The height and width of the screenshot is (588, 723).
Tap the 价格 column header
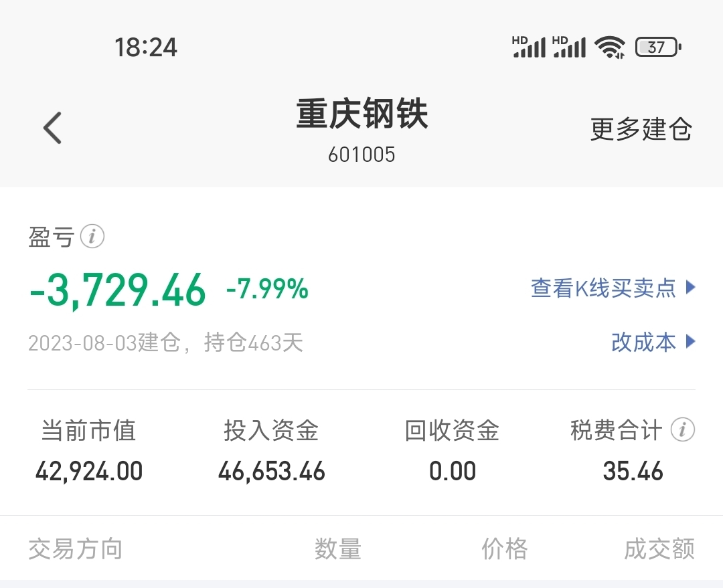click(505, 549)
